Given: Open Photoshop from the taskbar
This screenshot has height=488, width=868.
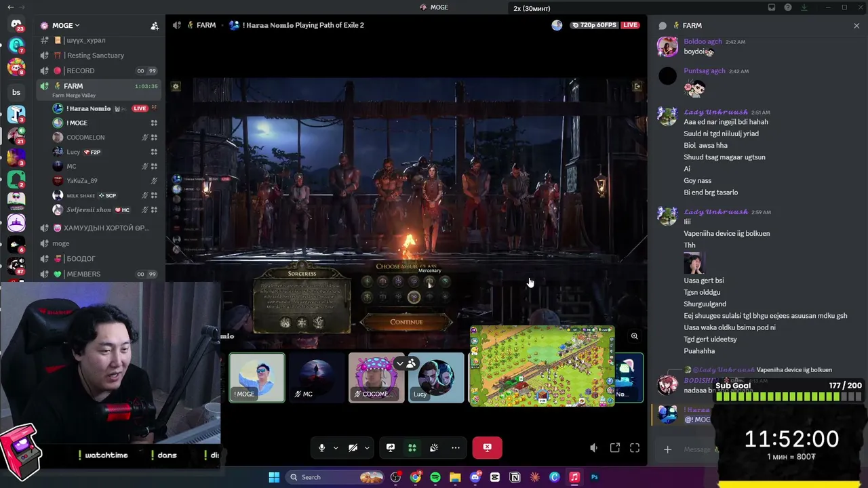Looking at the screenshot, I should click(594, 477).
